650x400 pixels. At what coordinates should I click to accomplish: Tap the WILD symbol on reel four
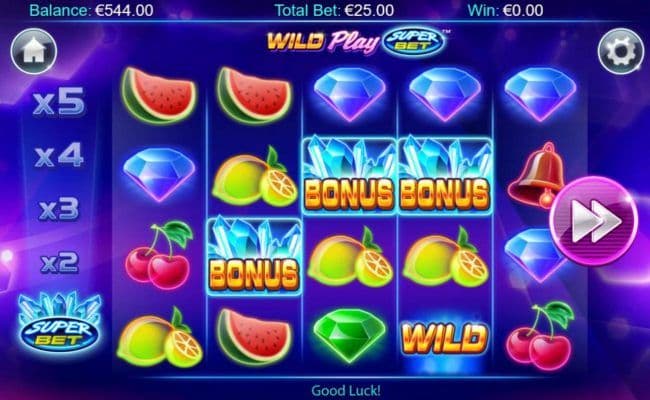pyautogui.click(x=444, y=338)
